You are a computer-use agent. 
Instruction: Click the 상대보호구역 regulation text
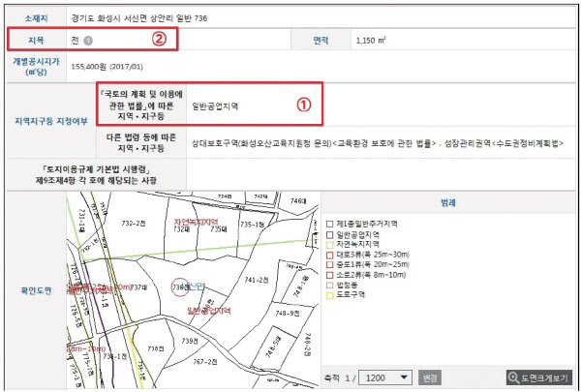point(215,143)
